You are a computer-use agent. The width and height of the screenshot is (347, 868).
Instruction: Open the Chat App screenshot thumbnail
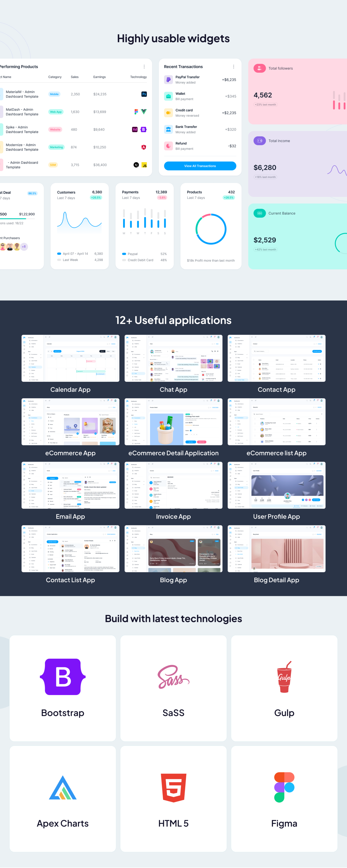pos(173,358)
